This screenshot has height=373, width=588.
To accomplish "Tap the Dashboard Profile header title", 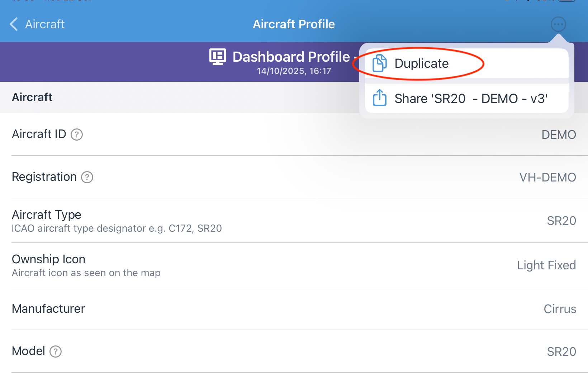I will point(291,57).
